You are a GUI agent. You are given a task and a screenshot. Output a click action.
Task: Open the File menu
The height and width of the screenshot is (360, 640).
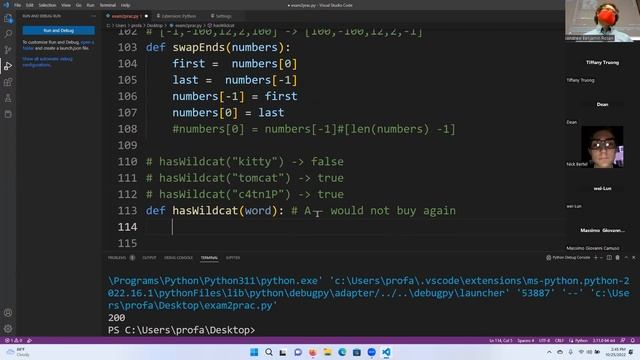[x=17, y=5]
